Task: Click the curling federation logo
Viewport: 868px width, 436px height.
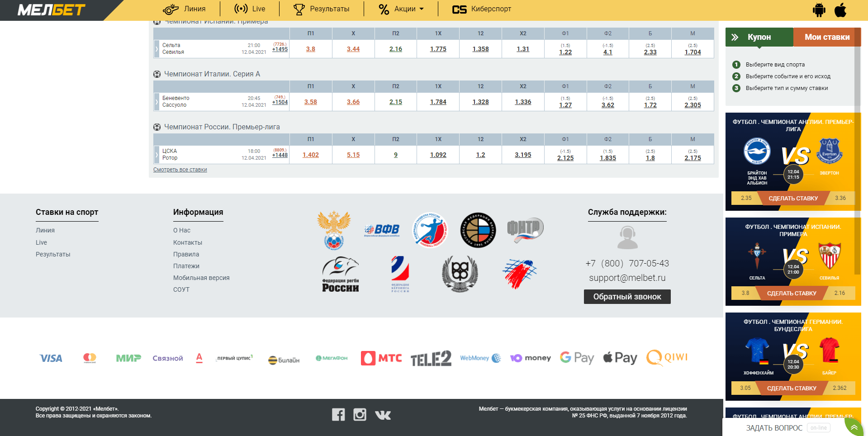Action: tap(400, 274)
